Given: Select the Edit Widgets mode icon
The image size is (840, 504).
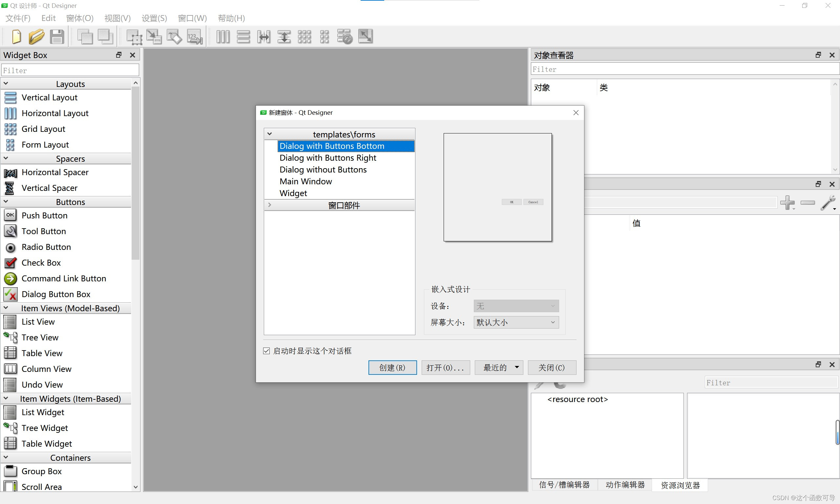Looking at the screenshot, I should tap(134, 37).
